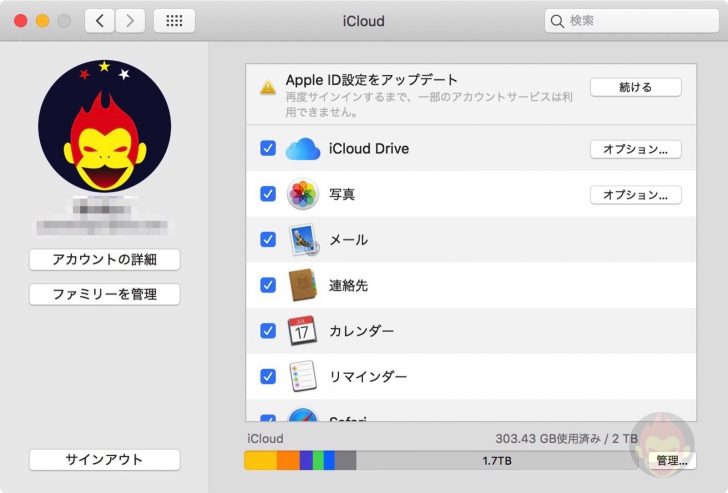Click the Mail stamp icon
Viewport: 728px width, 493px height.
tap(304, 240)
